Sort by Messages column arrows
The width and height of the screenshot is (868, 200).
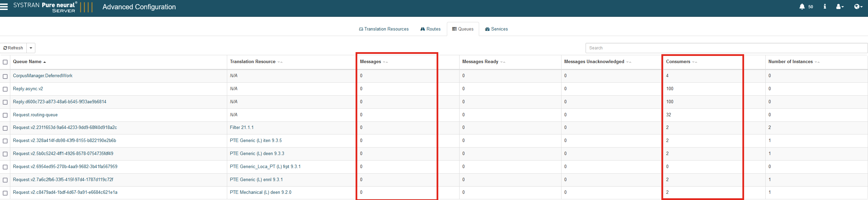coord(385,62)
